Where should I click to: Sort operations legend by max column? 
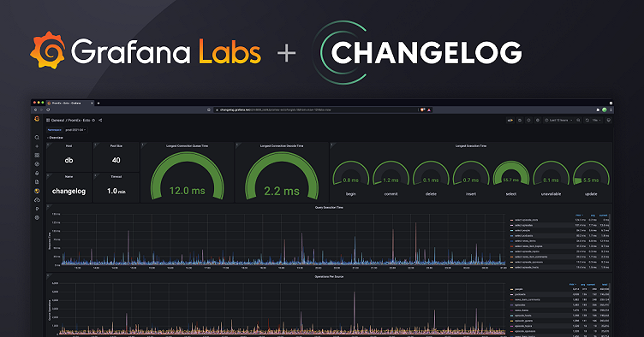pyautogui.click(x=572, y=284)
